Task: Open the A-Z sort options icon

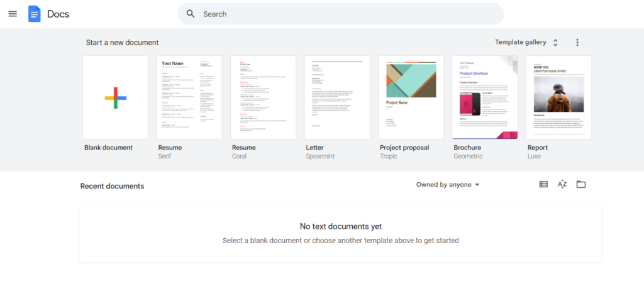Action: pyautogui.click(x=562, y=185)
